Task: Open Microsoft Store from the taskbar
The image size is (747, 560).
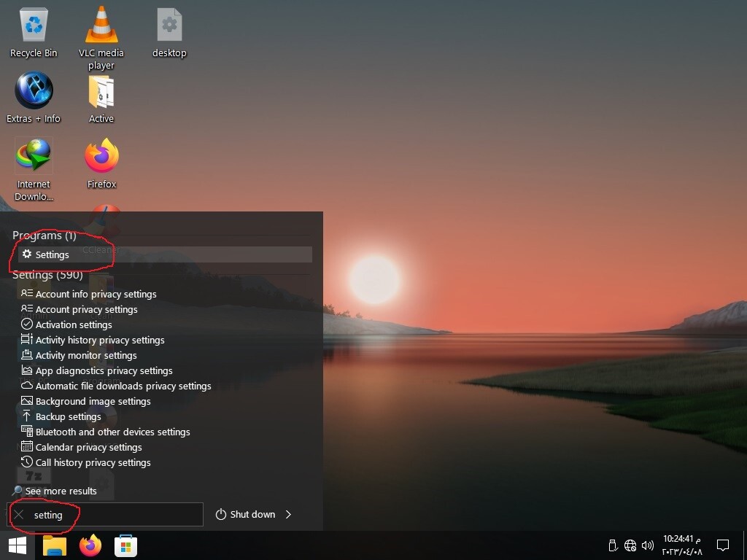Action: tap(125, 545)
